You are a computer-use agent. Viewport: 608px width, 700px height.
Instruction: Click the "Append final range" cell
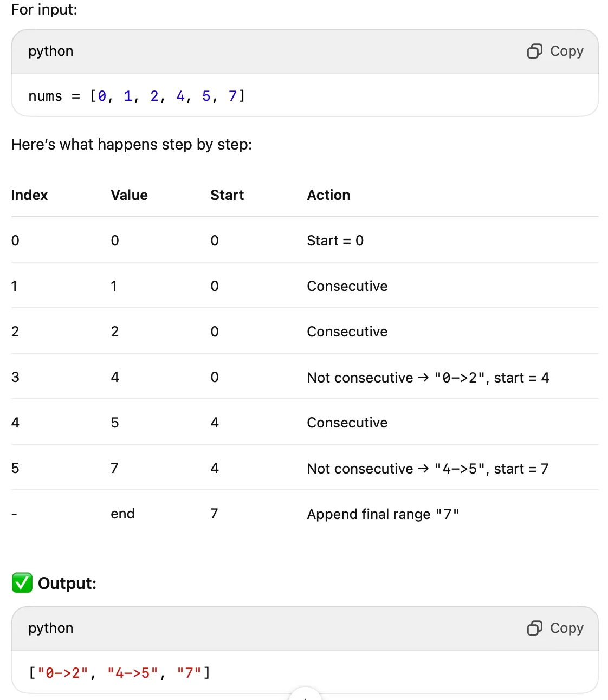pyautogui.click(x=383, y=514)
